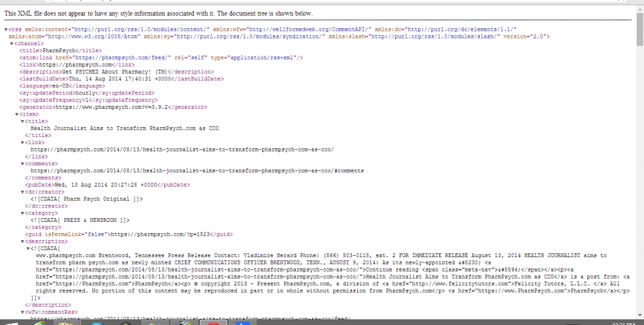Collapse the wfw:commentRss element triangle

click(23, 312)
